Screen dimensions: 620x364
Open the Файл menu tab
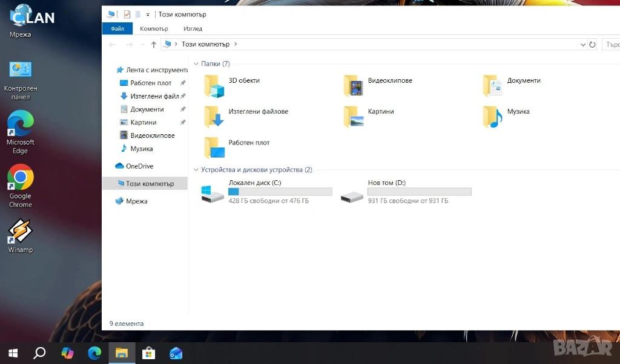[117, 28]
